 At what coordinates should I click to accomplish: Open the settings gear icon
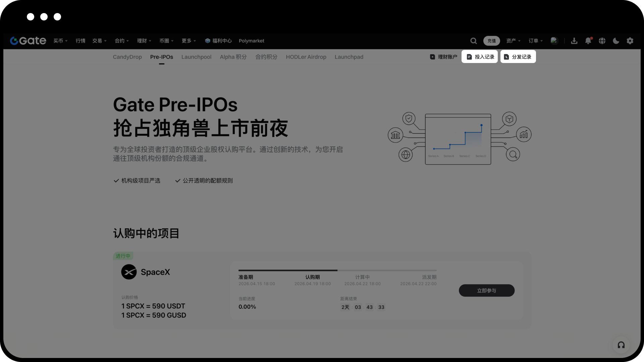click(630, 41)
